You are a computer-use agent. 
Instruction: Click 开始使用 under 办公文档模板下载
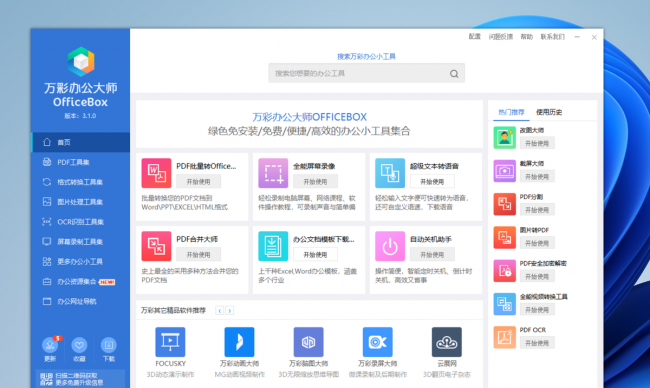(x=315, y=255)
